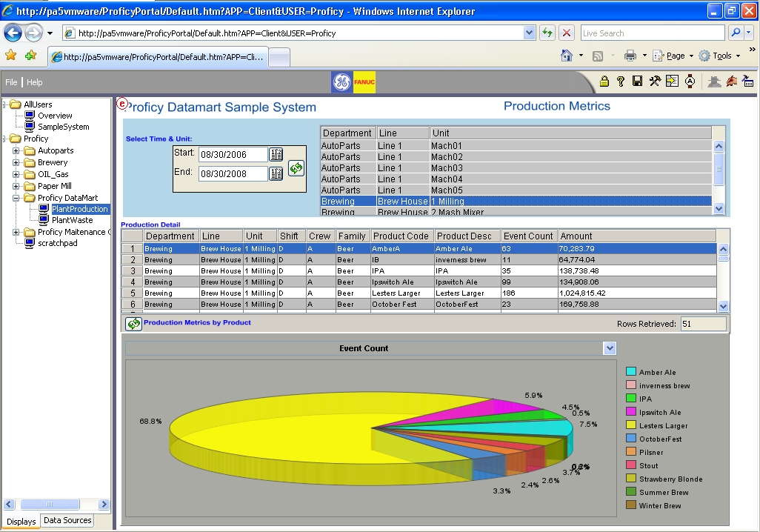
Task: Save display with the floppy disk icon
Action: 637,81
